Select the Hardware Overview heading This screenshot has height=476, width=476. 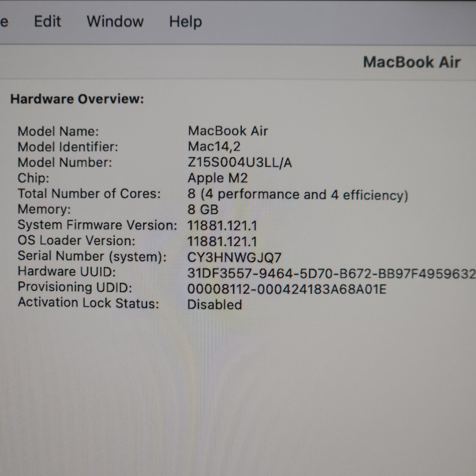(77, 99)
